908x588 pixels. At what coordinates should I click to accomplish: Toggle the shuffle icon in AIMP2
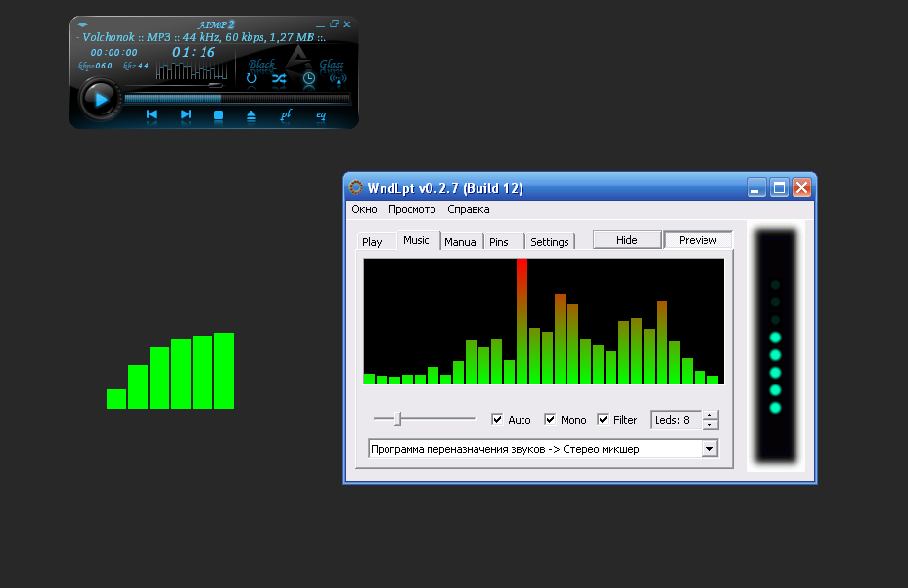pos(279,78)
